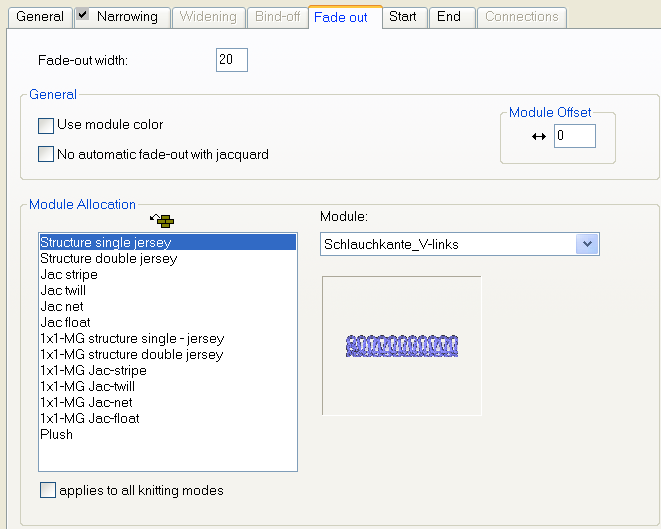661x529 pixels.
Task: Select Structure double jersey in list
Action: 109,258
